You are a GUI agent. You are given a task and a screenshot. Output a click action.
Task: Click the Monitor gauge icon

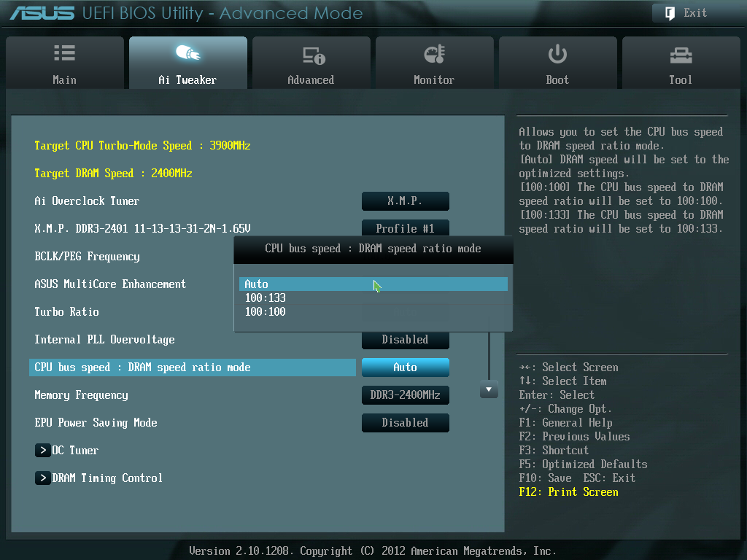[x=434, y=54]
